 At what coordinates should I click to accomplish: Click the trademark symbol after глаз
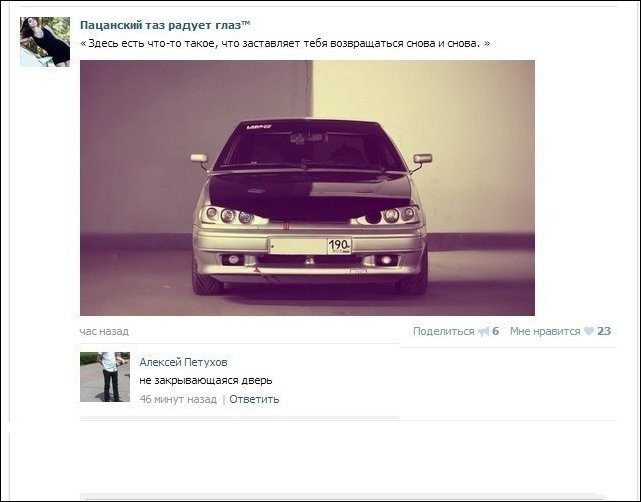245,23
